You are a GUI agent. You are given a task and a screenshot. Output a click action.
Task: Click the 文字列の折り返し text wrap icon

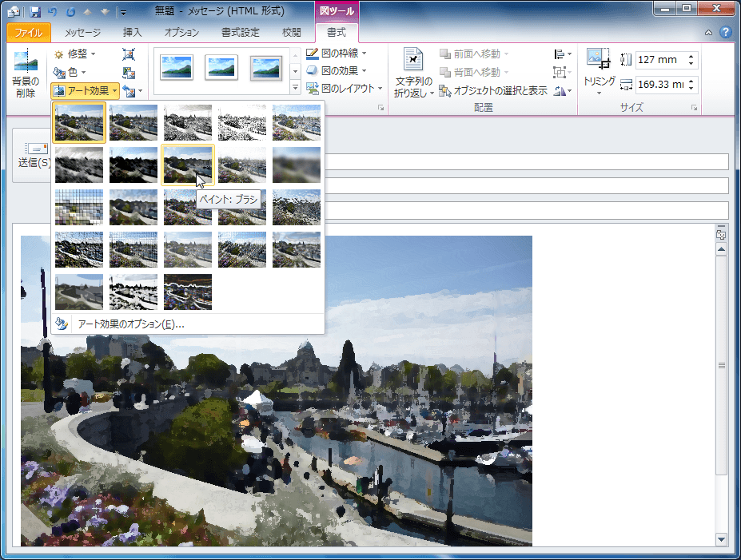pos(413,61)
